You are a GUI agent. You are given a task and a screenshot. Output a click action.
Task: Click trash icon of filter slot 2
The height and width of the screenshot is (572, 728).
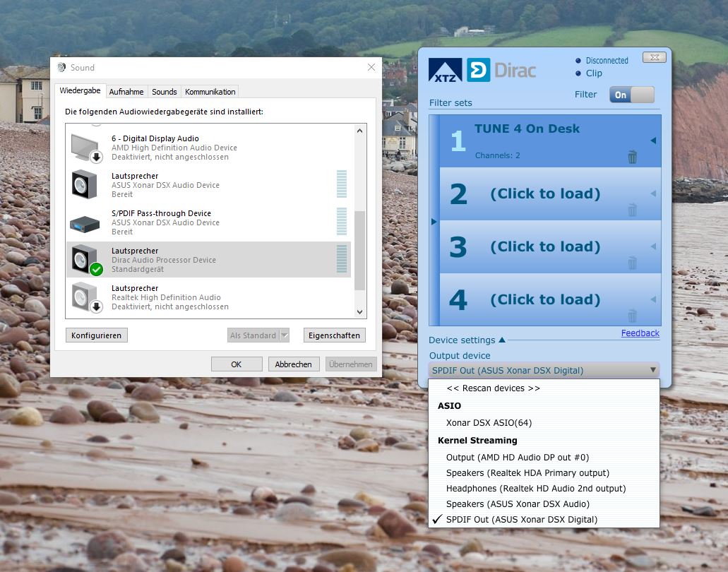point(633,210)
